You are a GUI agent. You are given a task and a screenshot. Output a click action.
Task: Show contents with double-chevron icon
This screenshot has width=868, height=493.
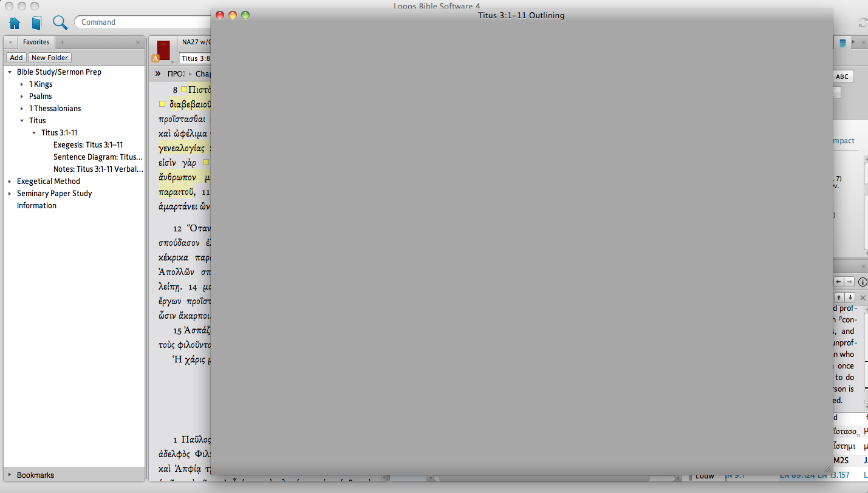click(x=158, y=73)
